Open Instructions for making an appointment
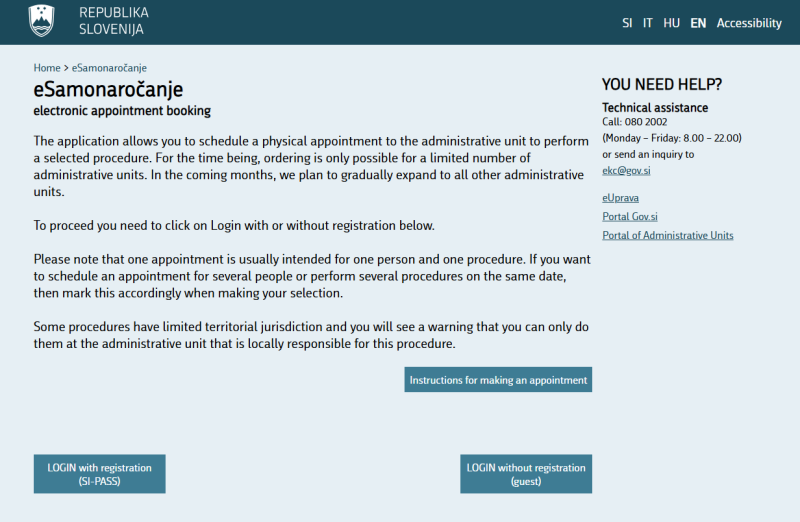The height and width of the screenshot is (522, 800). tap(498, 380)
